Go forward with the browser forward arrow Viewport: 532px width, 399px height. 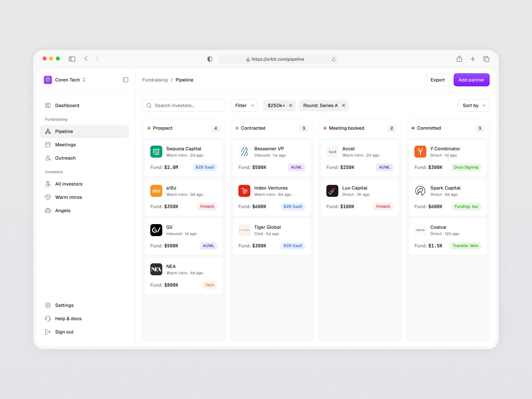click(97, 59)
